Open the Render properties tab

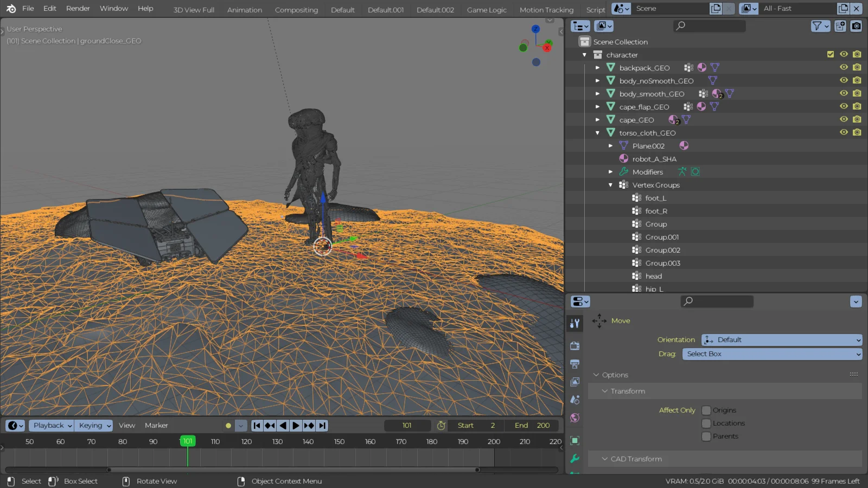point(575,345)
